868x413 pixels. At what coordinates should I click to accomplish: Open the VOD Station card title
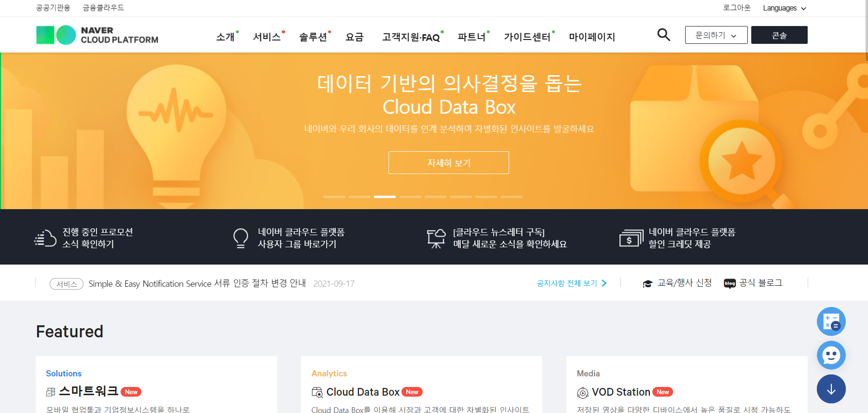click(621, 392)
